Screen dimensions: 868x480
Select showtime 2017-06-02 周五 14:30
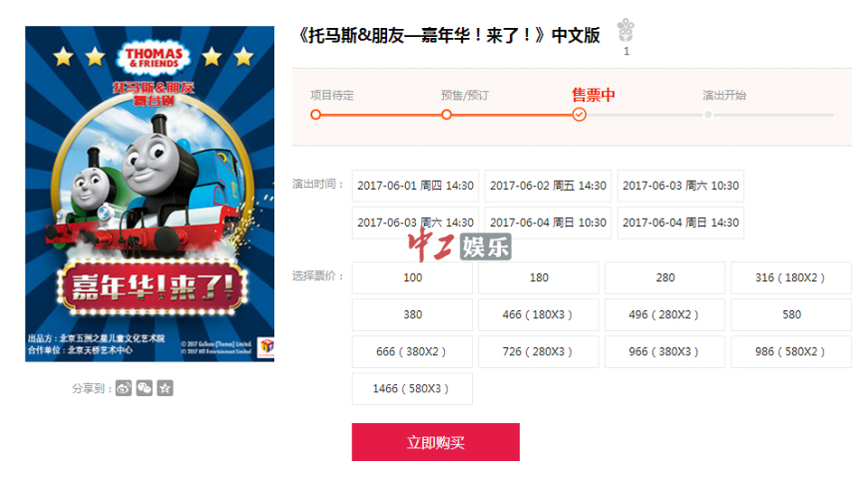(x=548, y=185)
